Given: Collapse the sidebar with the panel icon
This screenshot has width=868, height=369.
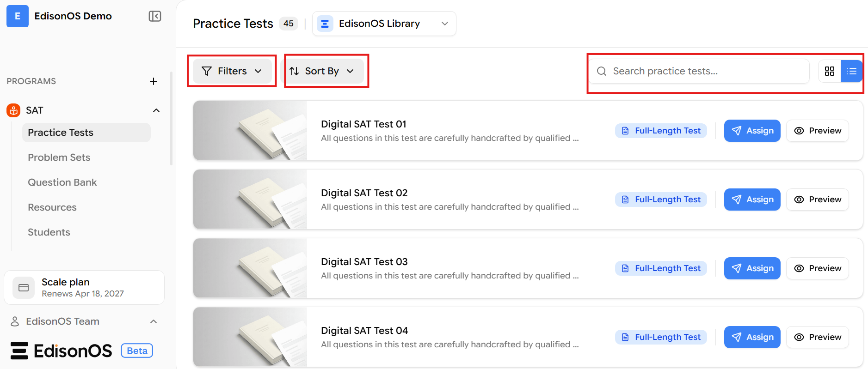Looking at the screenshot, I should [x=155, y=16].
